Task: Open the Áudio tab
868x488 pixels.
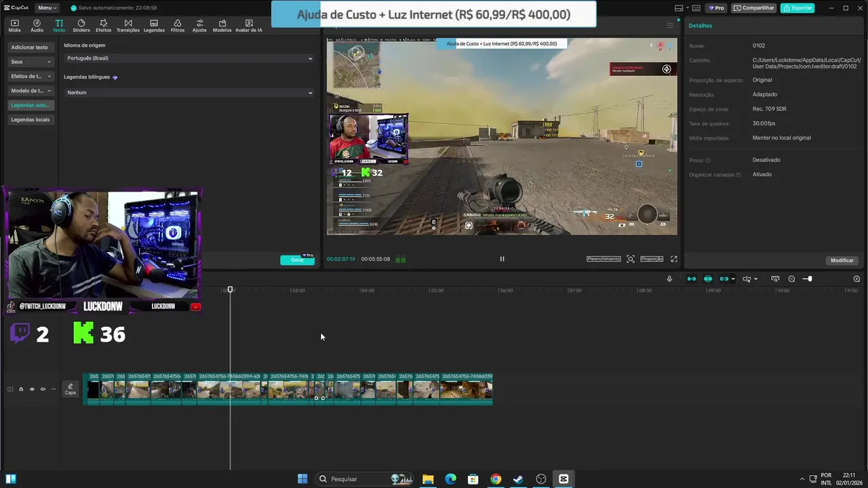Action: 37,26
